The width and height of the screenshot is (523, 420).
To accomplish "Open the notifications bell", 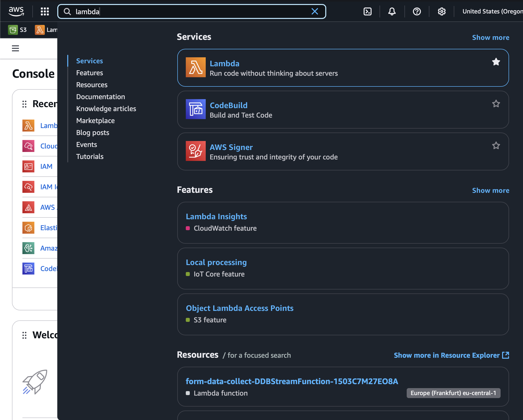I will [x=392, y=11].
